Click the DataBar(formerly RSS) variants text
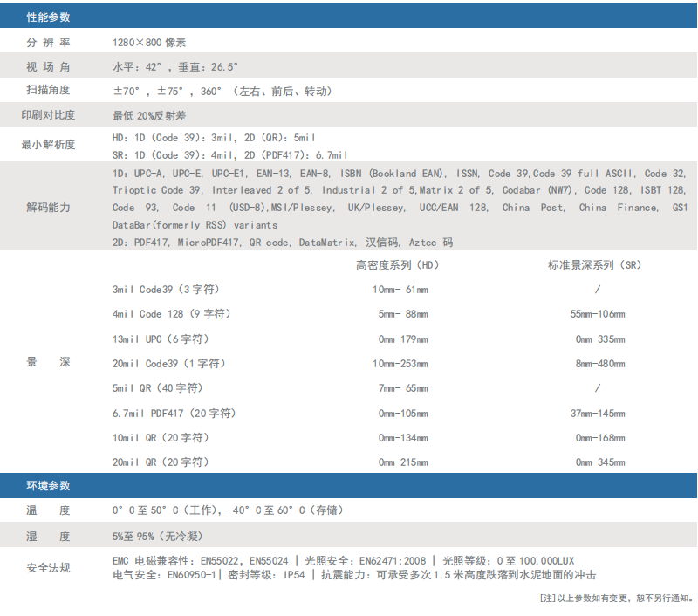The width and height of the screenshot is (698, 616). click(195, 225)
